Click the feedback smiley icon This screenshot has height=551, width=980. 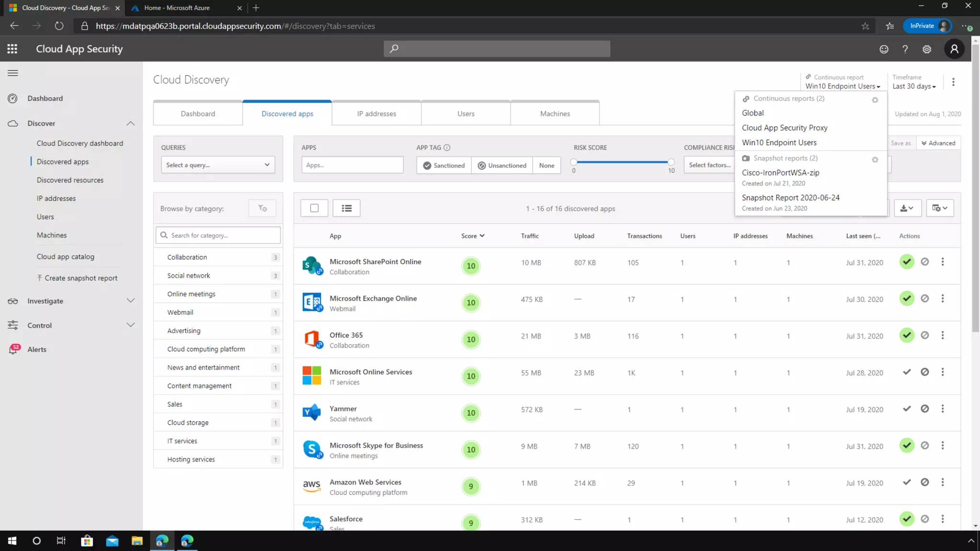click(x=884, y=49)
